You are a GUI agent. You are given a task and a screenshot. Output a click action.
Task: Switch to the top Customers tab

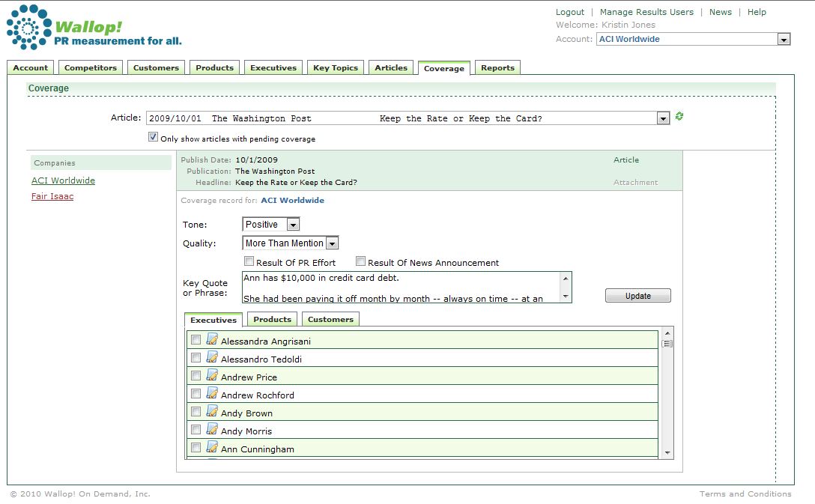click(x=156, y=67)
